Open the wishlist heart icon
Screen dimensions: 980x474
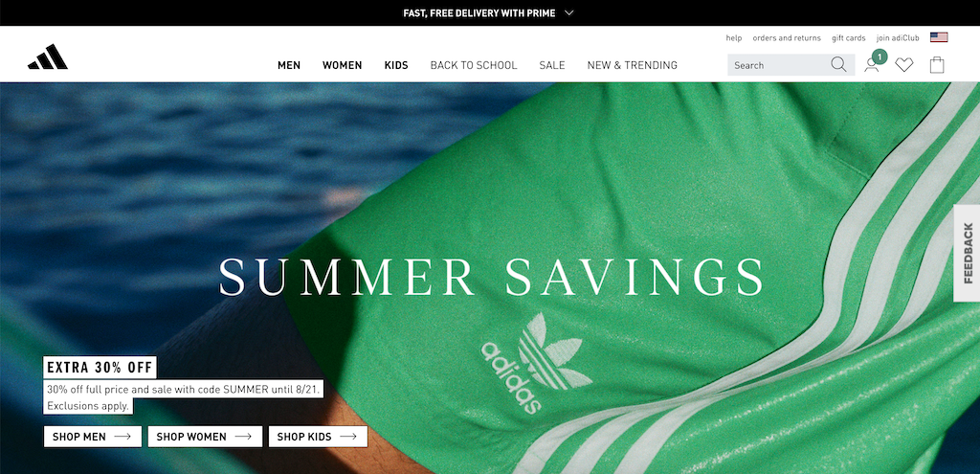pyautogui.click(x=903, y=64)
